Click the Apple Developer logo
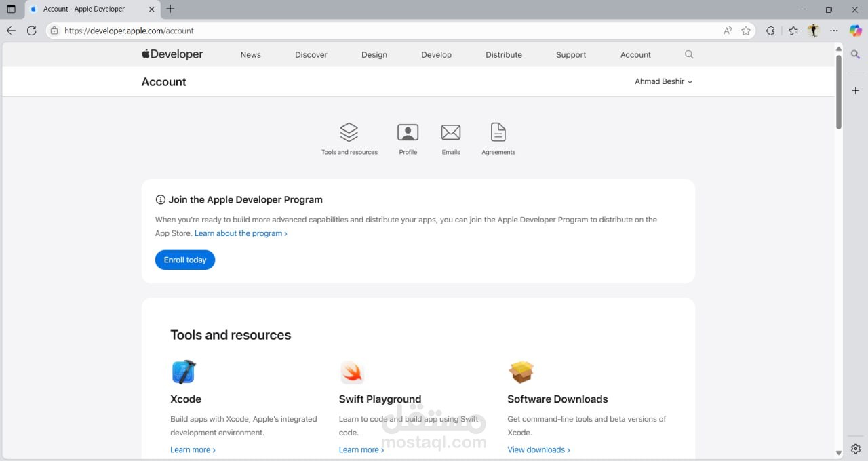The height and width of the screenshot is (461, 868). pyautogui.click(x=172, y=54)
